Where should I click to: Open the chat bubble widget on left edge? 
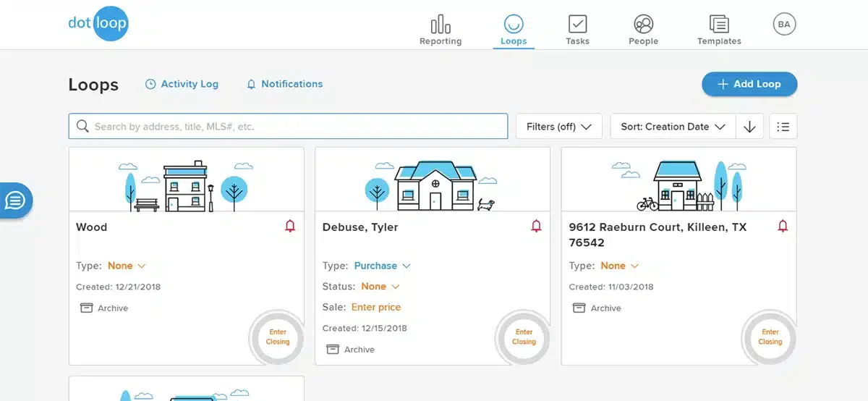click(15, 200)
